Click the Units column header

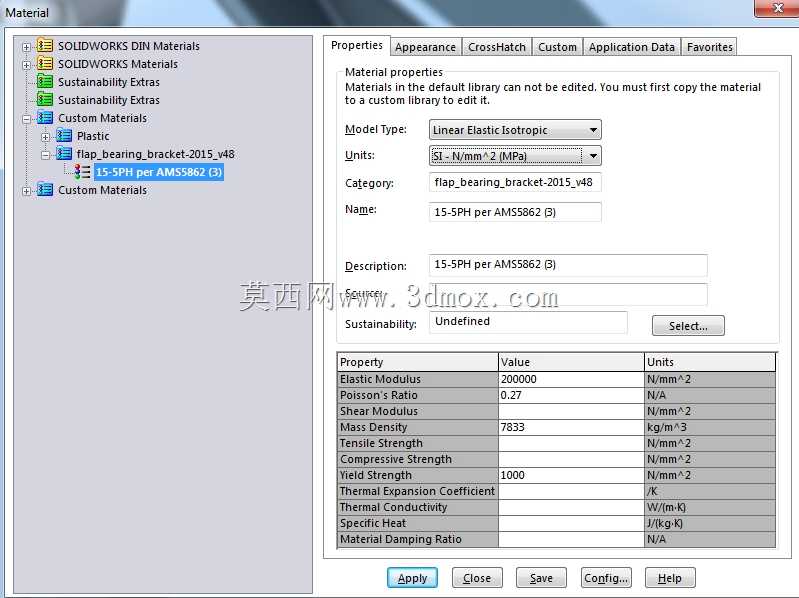coord(710,362)
